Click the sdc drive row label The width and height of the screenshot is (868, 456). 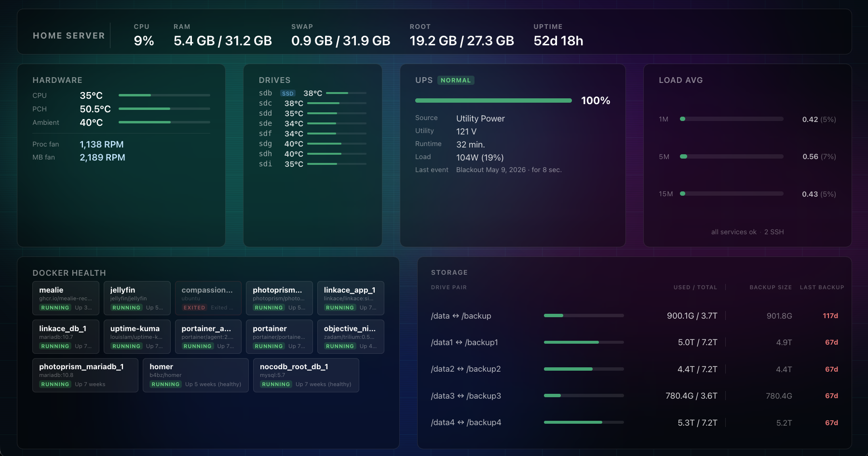tap(265, 103)
